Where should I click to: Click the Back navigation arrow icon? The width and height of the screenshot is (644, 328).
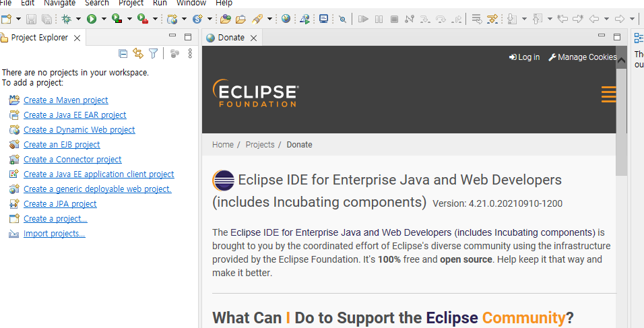click(594, 19)
